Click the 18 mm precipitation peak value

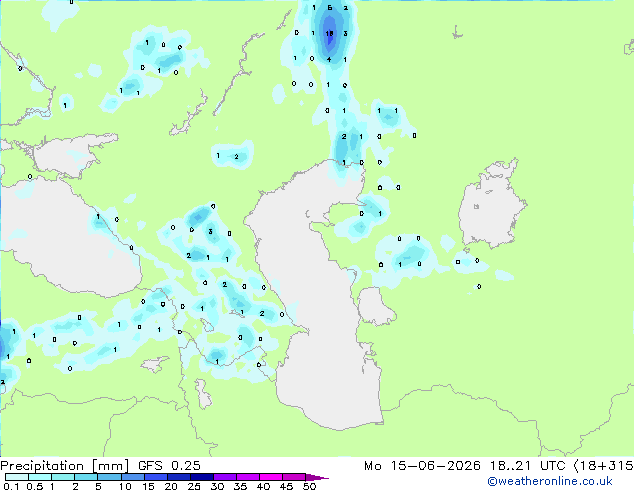(x=330, y=34)
